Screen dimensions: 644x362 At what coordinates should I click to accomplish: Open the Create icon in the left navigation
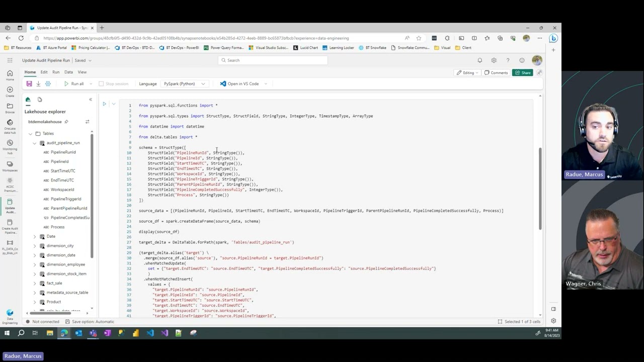pyautogui.click(x=10, y=92)
